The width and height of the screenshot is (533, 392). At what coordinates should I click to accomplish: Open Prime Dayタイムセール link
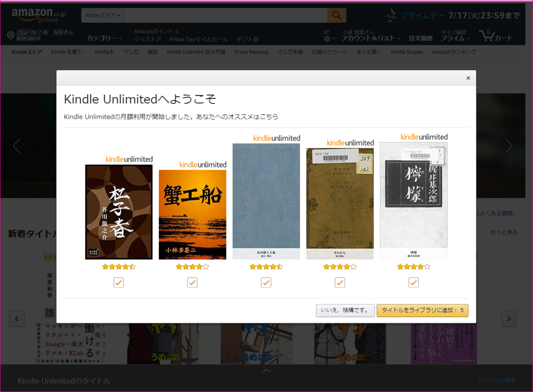pos(199,40)
